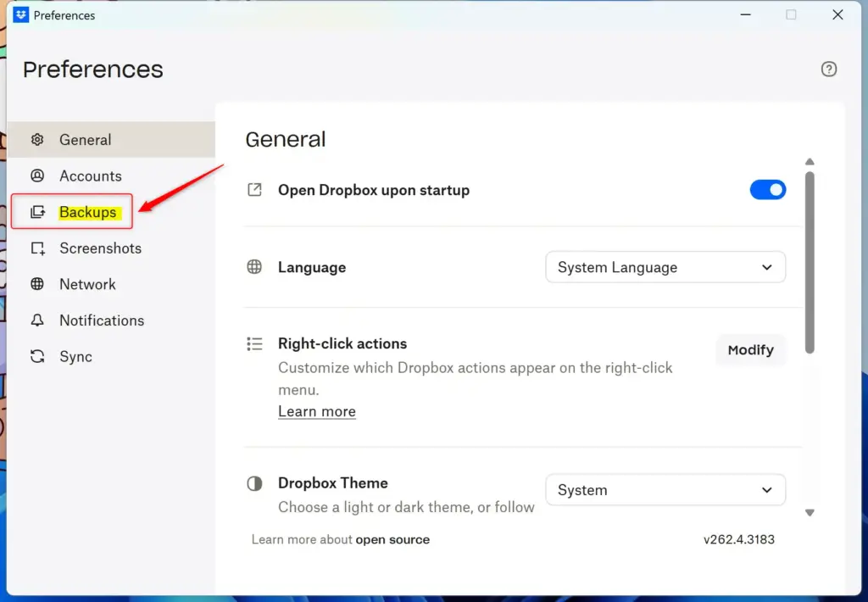The height and width of the screenshot is (602, 868).
Task: Open the Dropbox Theme System dropdown
Action: click(x=665, y=489)
